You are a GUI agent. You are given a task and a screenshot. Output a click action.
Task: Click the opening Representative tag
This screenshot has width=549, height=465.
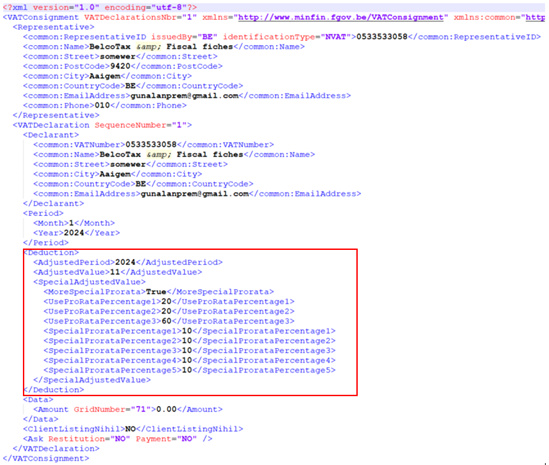54,27
